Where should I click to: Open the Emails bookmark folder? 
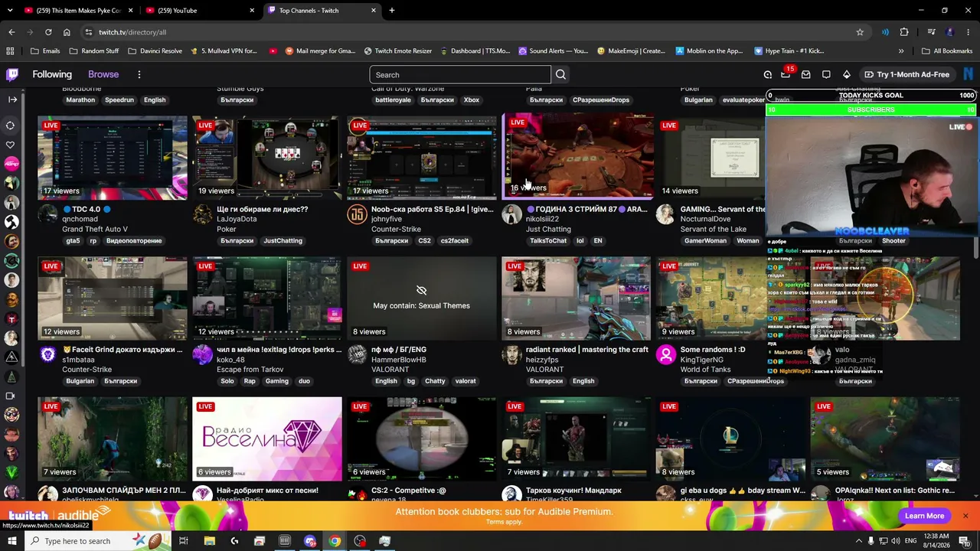[x=45, y=51]
